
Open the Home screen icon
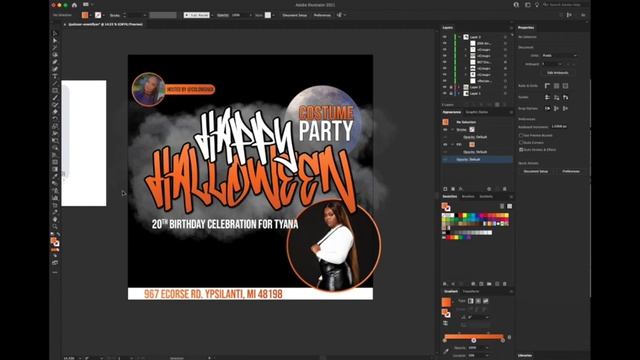coord(74,5)
